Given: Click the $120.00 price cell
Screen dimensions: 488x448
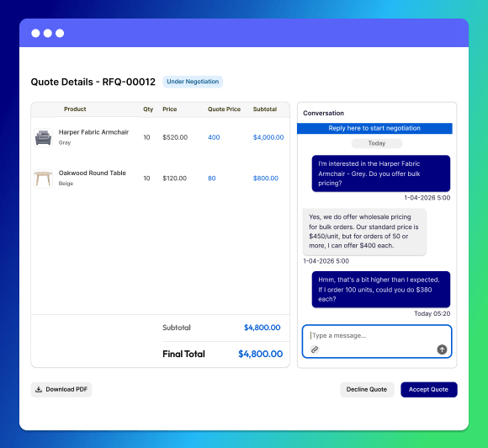Looking at the screenshot, I should point(175,179).
